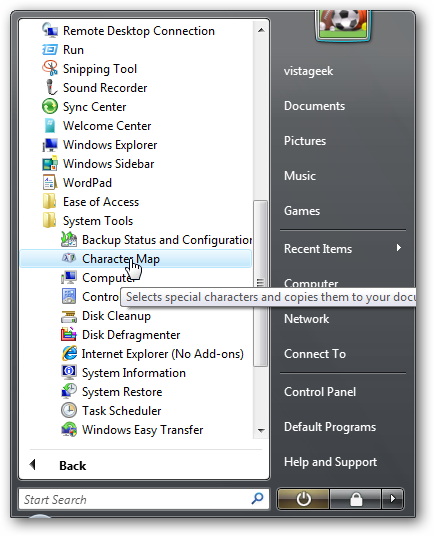434x536 pixels.
Task: Click the System Restore icon
Action: (x=69, y=391)
